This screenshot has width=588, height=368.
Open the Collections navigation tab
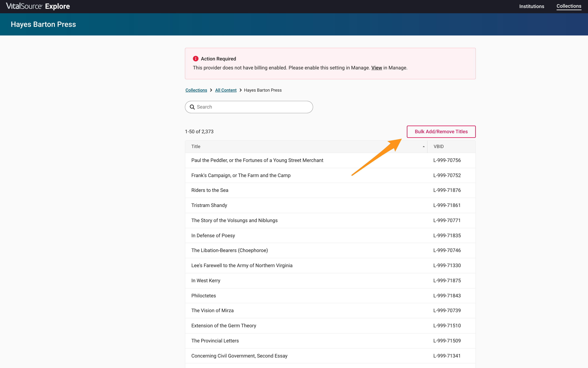click(x=569, y=6)
